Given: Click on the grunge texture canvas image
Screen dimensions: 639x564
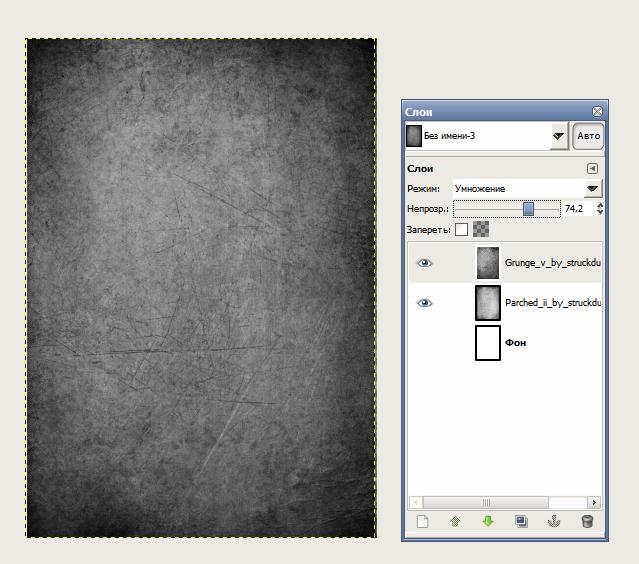Looking at the screenshot, I should pyautogui.click(x=201, y=288).
